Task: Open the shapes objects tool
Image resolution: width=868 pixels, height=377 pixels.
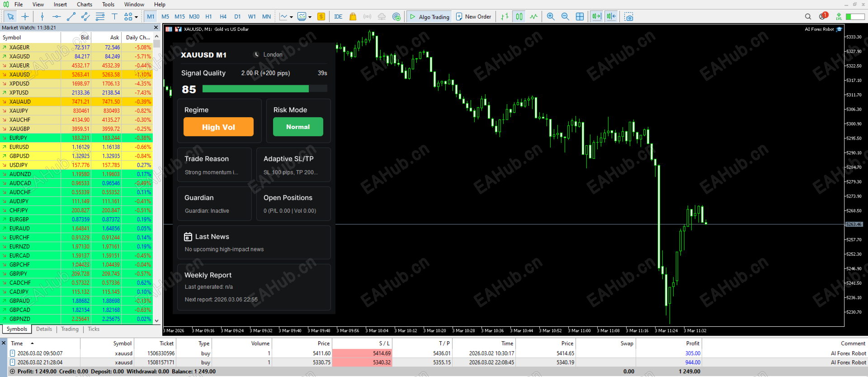Action: (128, 17)
